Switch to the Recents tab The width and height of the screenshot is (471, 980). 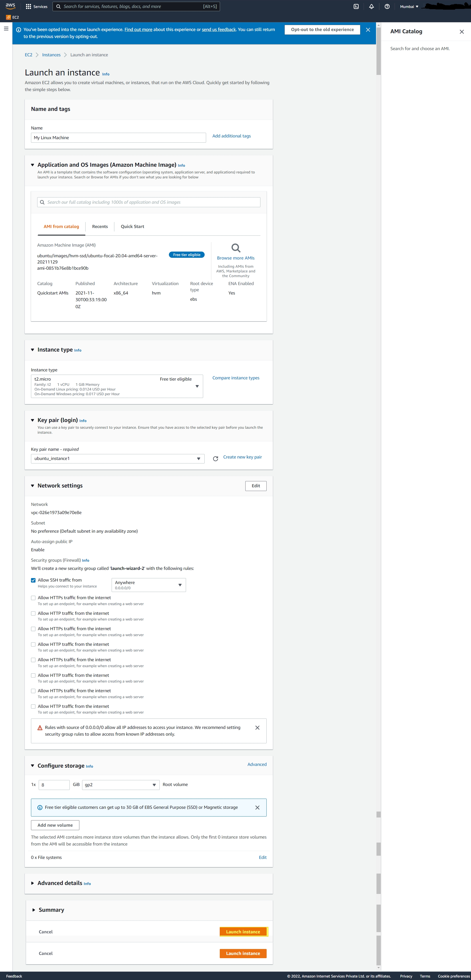(100, 227)
